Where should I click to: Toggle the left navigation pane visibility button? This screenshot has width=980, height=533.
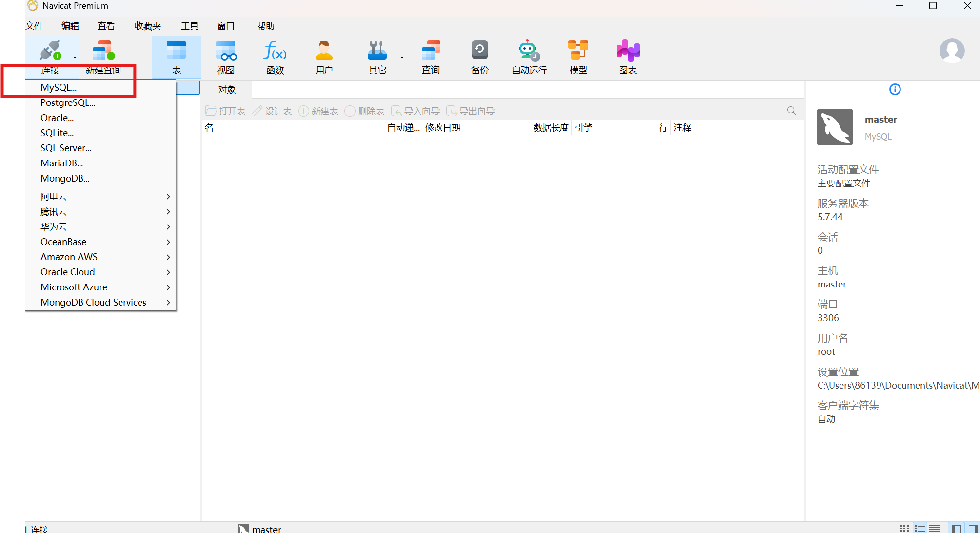956,529
